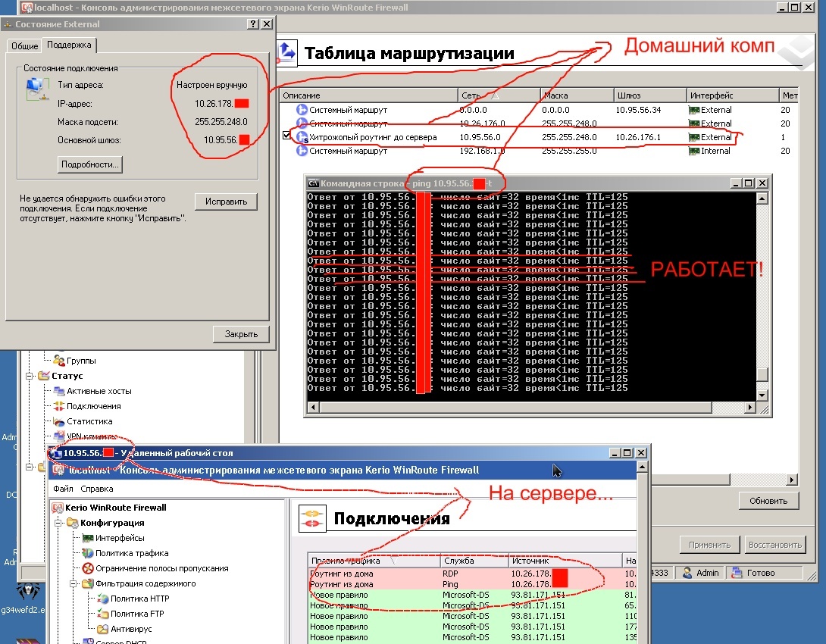The image size is (826, 644).
Task: Select Политика HTTP tree item
Action: point(139,599)
